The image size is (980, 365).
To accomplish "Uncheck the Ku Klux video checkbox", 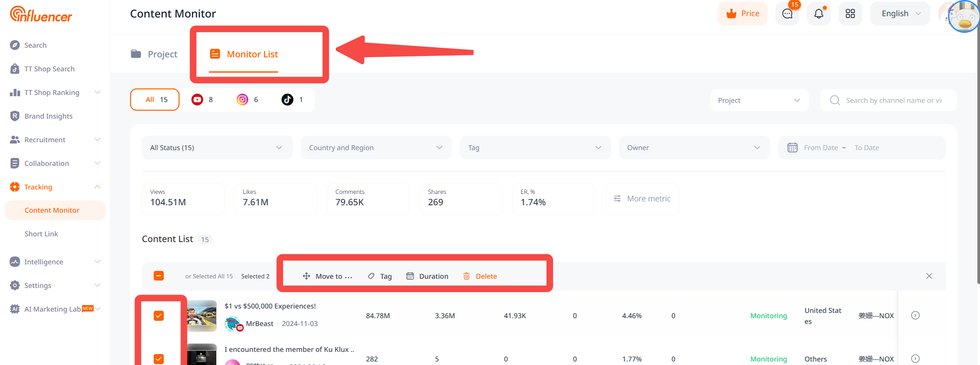I will [x=159, y=359].
